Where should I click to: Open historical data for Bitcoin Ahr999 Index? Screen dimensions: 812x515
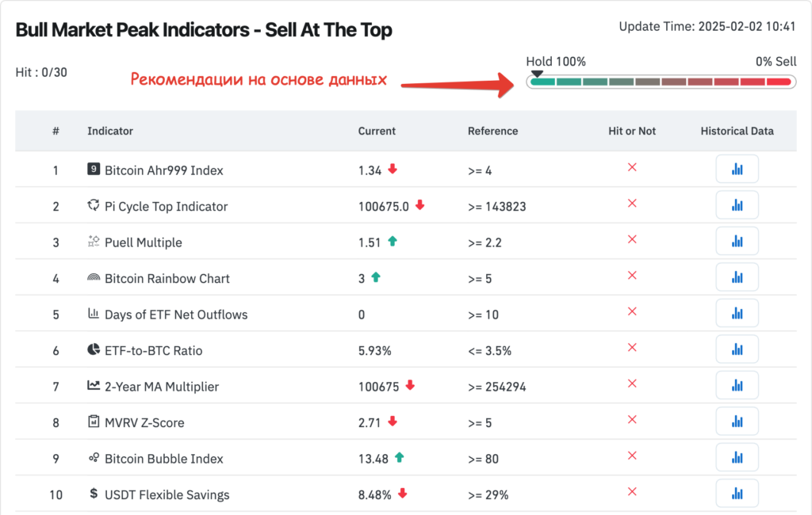pos(737,168)
